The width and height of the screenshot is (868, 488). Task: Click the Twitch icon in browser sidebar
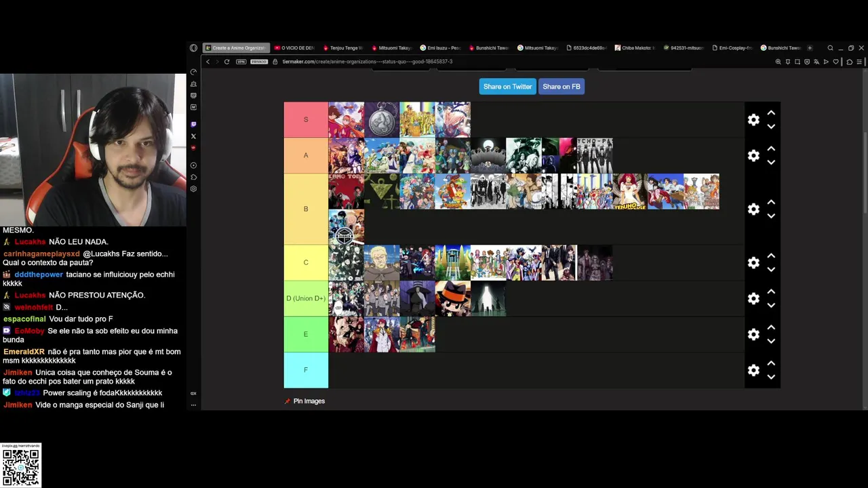[x=193, y=124]
